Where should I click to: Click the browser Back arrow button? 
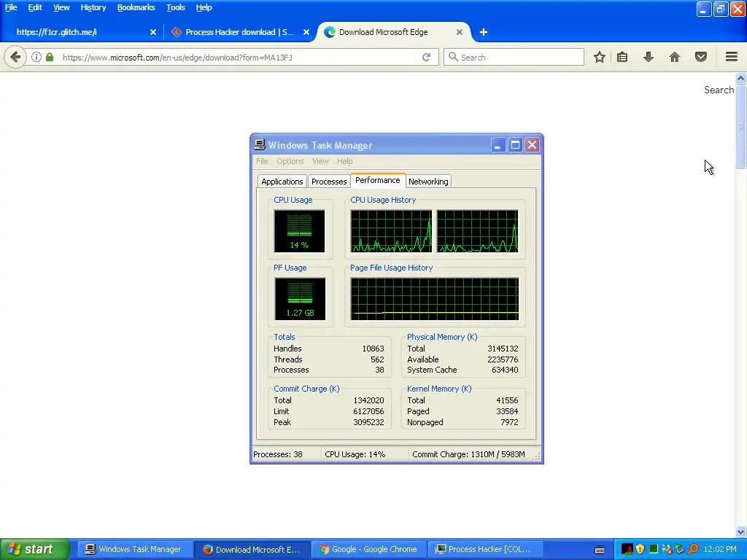pyautogui.click(x=15, y=57)
